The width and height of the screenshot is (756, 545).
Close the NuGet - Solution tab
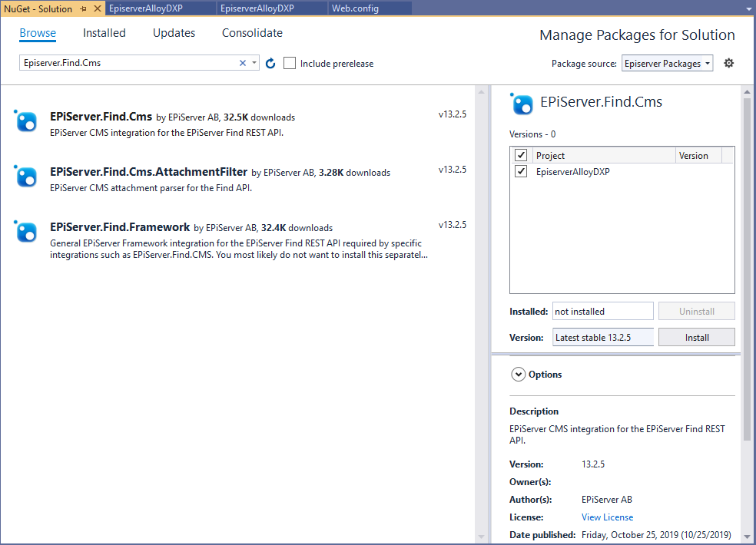tap(97, 8)
